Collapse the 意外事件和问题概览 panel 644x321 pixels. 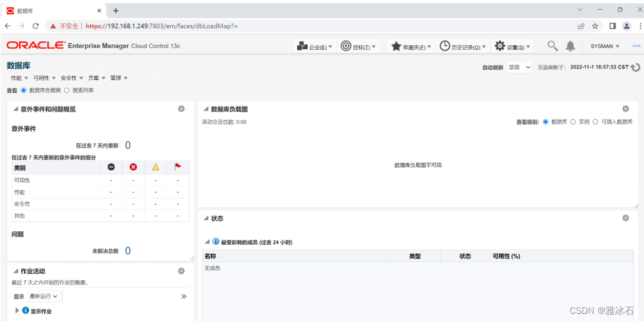[x=15, y=109]
